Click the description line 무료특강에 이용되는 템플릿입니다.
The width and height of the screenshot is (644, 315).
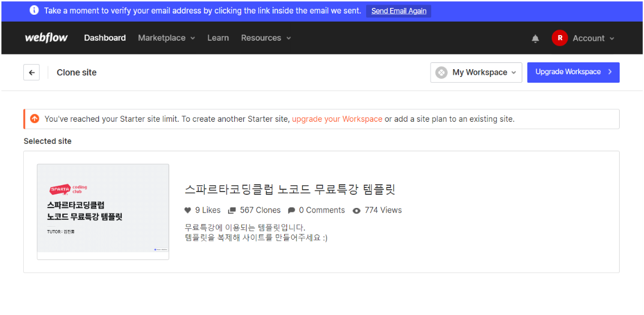coord(245,227)
